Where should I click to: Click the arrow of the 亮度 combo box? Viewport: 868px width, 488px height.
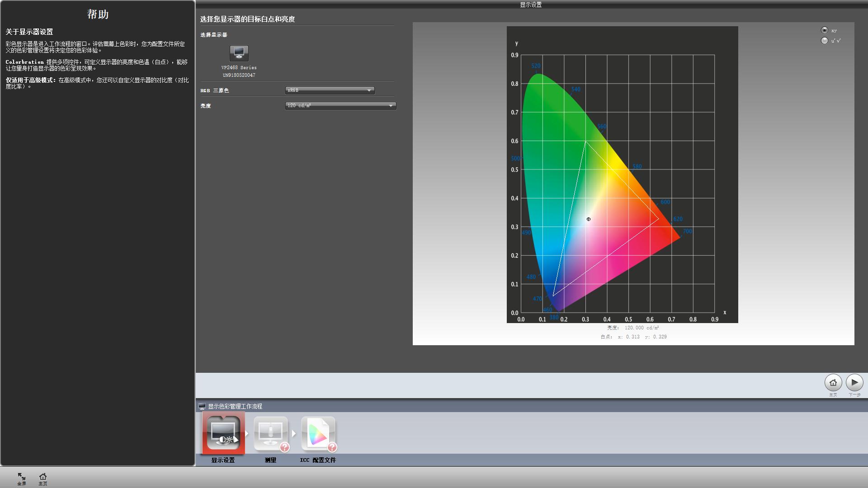click(x=391, y=106)
